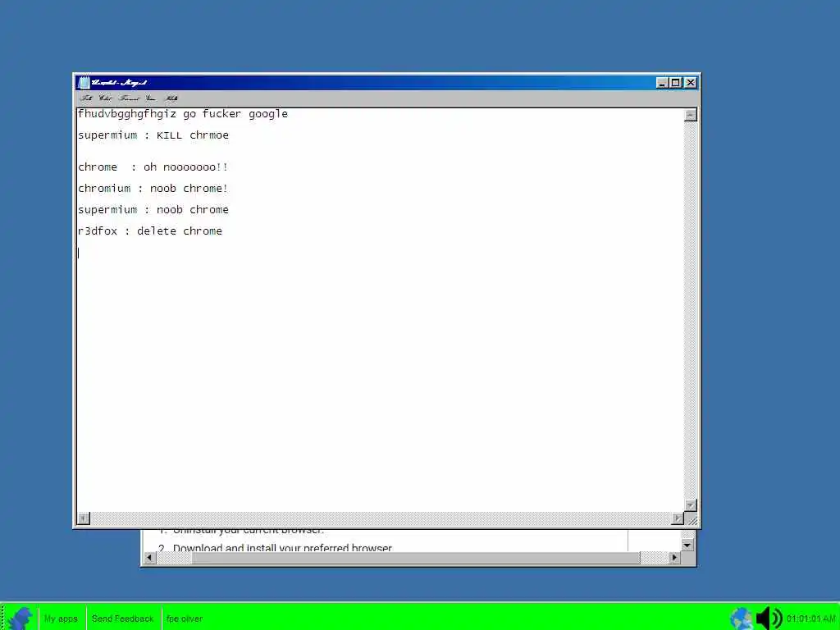Click Send Feedback on the taskbar
The width and height of the screenshot is (840, 630).
click(123, 619)
